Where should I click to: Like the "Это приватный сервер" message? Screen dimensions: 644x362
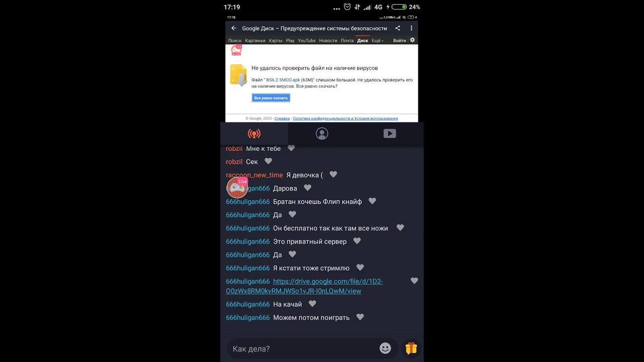[357, 241]
